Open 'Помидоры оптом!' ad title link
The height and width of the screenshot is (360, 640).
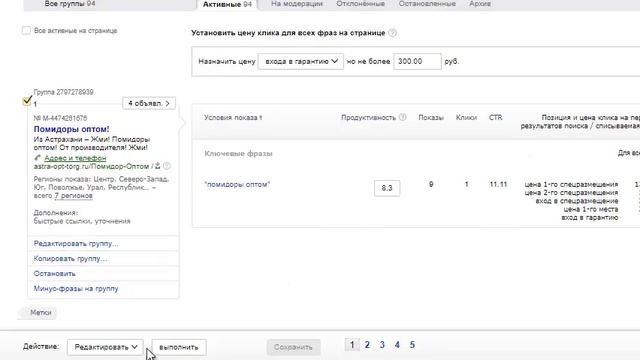tap(71, 129)
